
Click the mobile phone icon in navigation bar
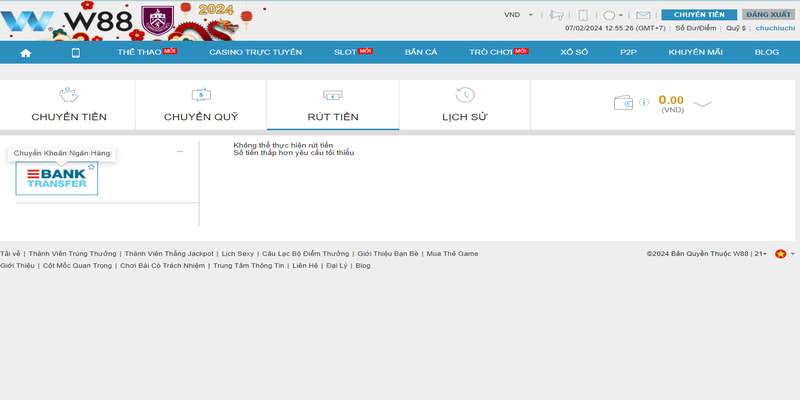pyautogui.click(x=75, y=52)
